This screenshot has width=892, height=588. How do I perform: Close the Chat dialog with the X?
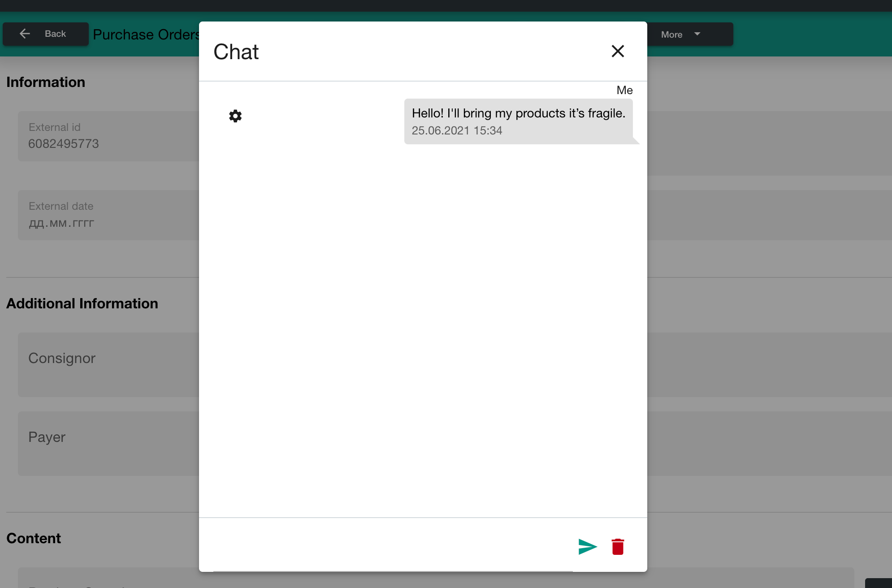pos(618,51)
